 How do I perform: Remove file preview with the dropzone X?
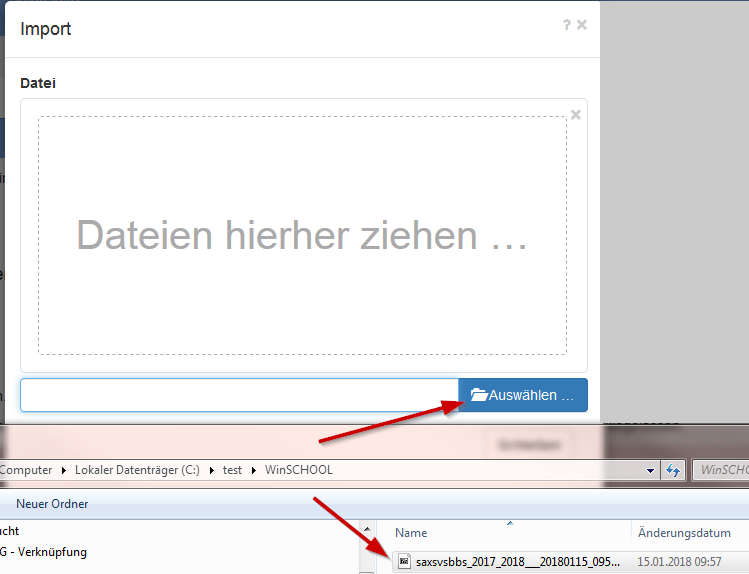tap(576, 115)
